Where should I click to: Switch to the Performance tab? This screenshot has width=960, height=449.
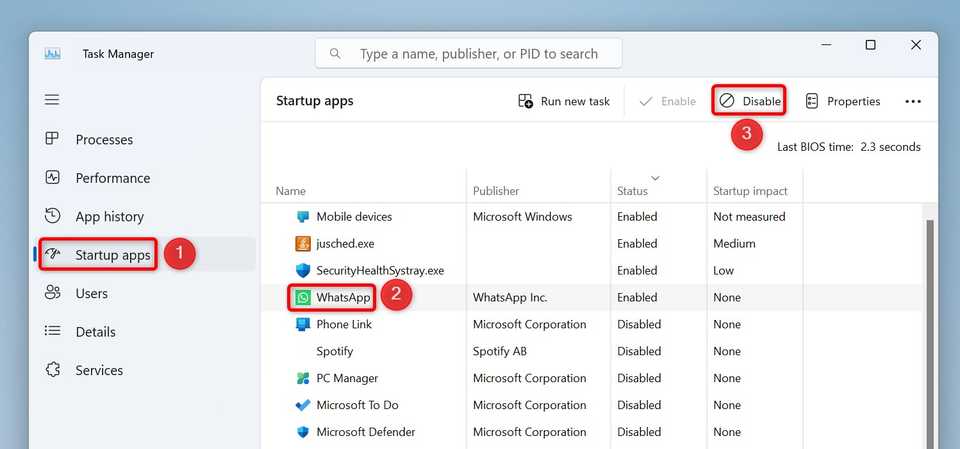[112, 178]
